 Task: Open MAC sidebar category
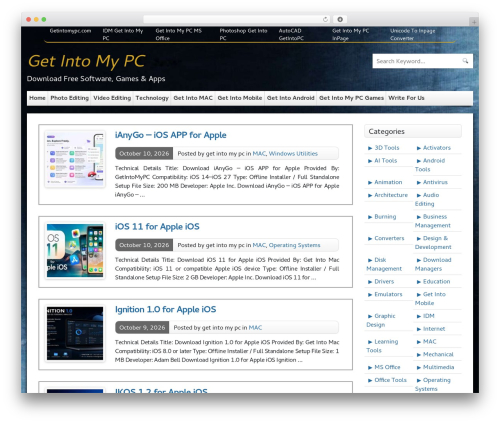(x=430, y=342)
